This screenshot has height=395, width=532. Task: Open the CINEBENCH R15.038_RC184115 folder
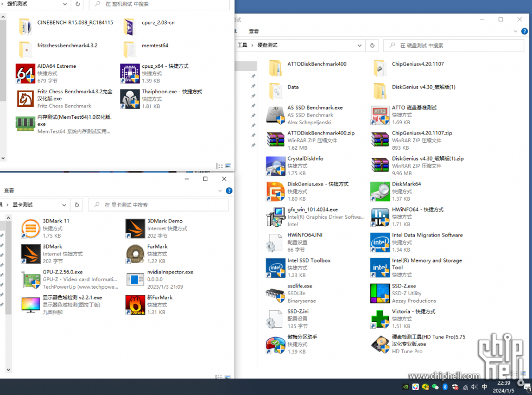(x=26, y=27)
